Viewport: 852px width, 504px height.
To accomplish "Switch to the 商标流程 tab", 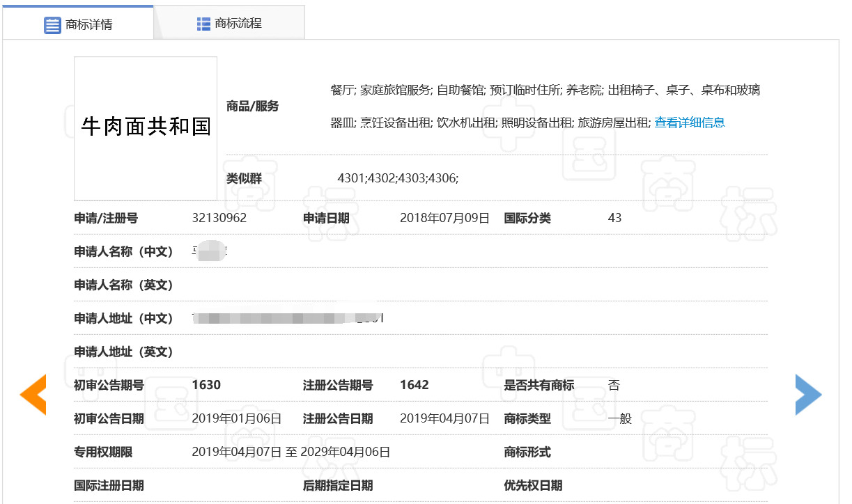I will [x=229, y=23].
